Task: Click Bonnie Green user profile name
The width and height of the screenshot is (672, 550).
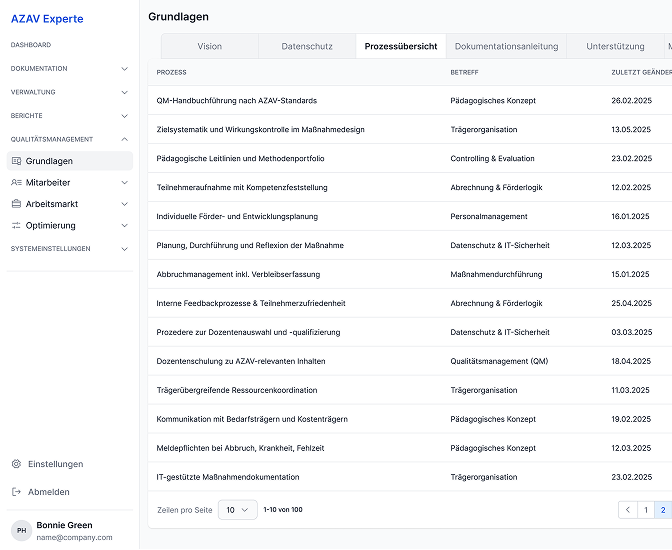Action: click(64, 525)
